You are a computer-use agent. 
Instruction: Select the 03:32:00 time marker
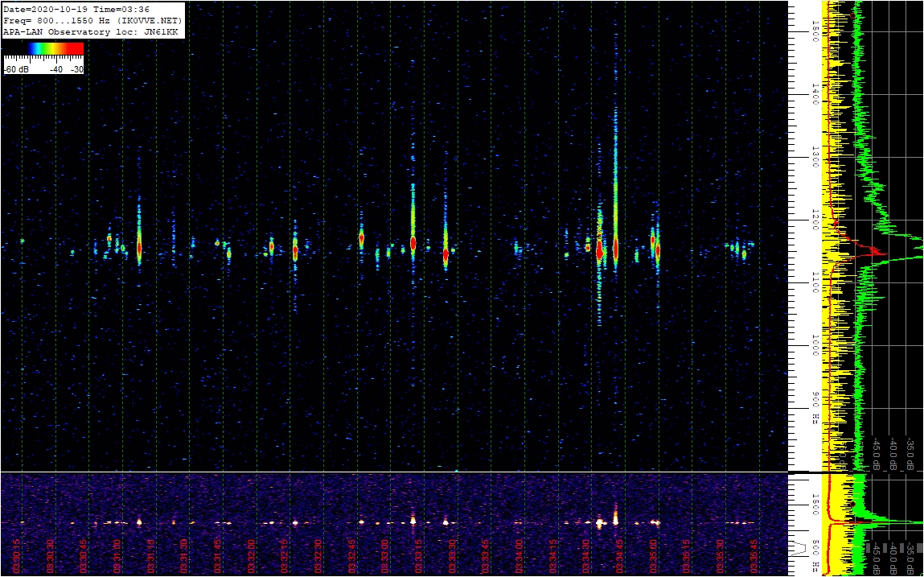tap(252, 556)
